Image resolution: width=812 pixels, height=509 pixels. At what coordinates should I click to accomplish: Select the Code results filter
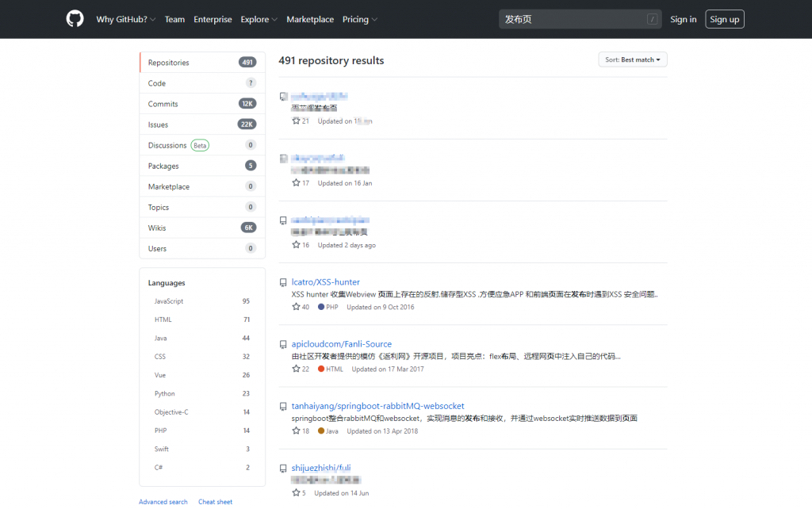click(x=202, y=82)
